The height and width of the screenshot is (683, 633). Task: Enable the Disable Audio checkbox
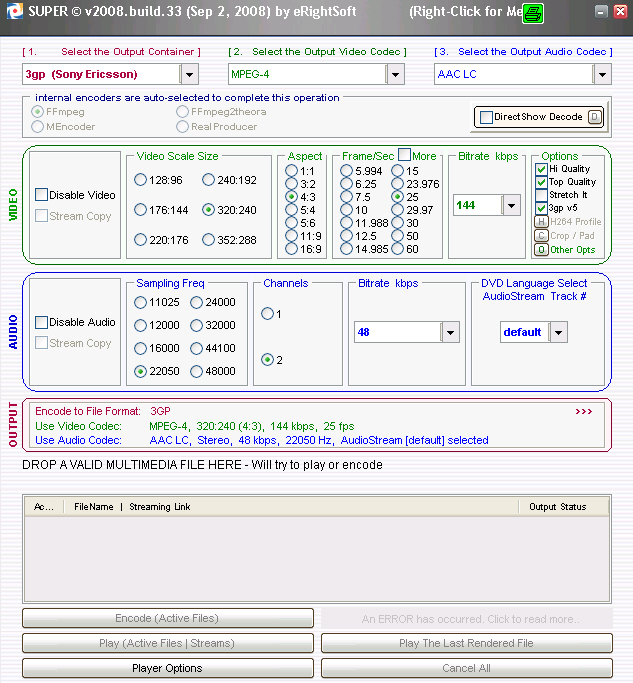[41, 322]
